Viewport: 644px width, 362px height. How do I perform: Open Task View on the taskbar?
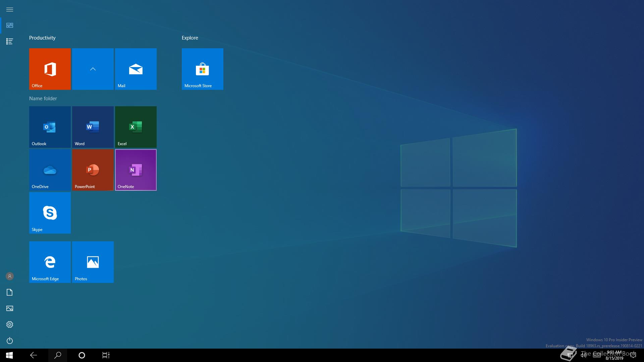tap(106, 355)
